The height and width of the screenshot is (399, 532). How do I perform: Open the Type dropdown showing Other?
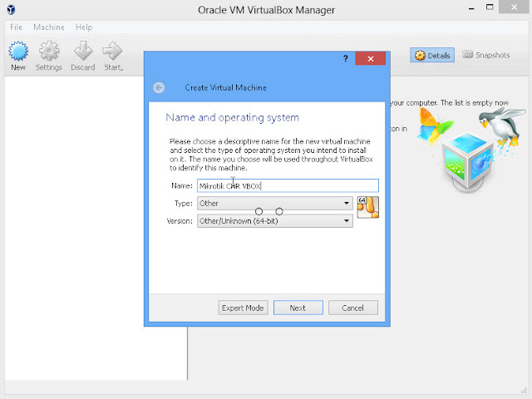click(x=275, y=203)
